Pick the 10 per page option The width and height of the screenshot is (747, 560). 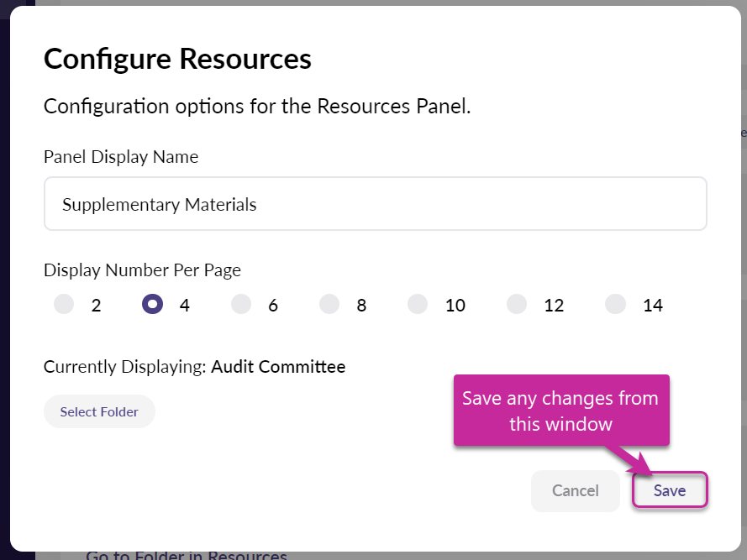coord(418,304)
